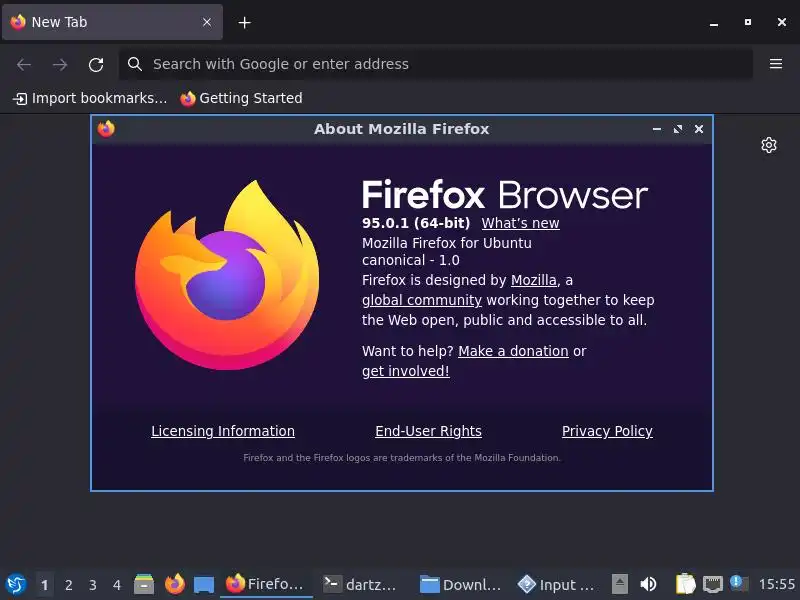Image resolution: width=800 pixels, height=600 pixels.
Task: Switch to workspace 4
Action: coord(117,585)
